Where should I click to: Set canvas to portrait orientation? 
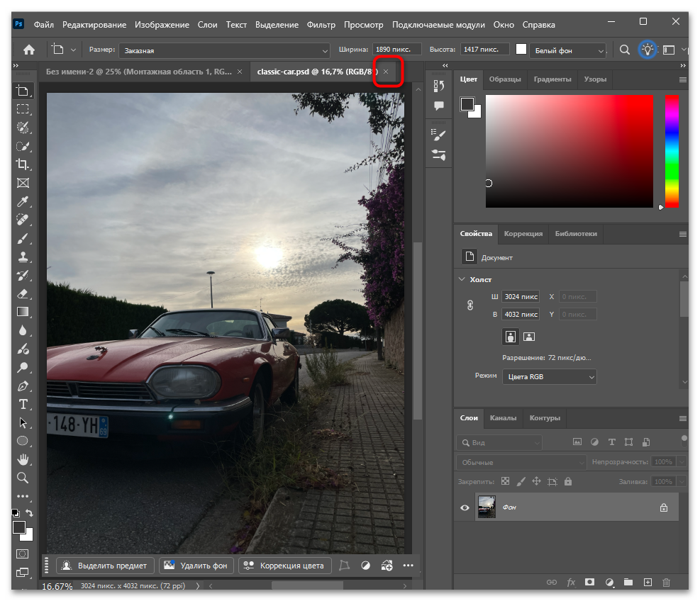[x=510, y=336]
